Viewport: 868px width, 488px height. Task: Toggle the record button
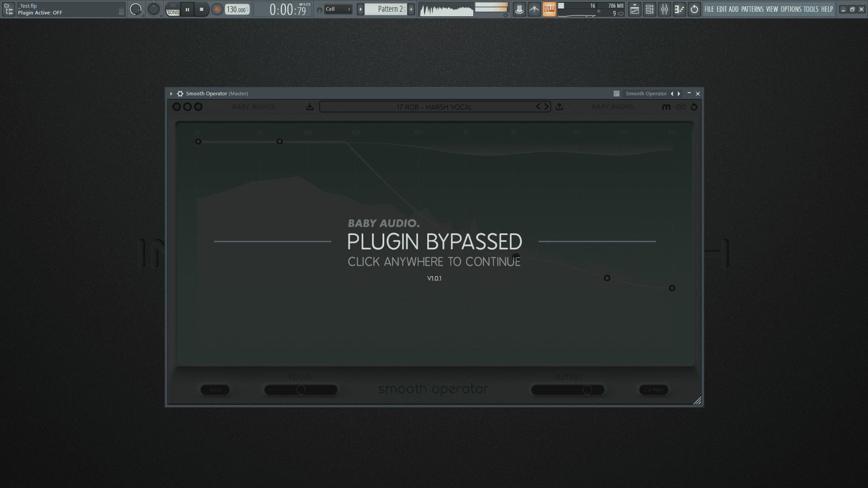[217, 9]
